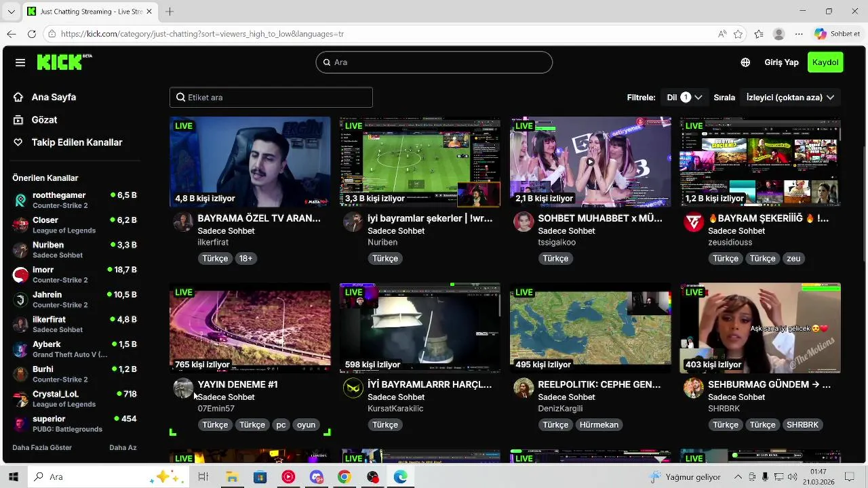Click zeusidiouss streamer avatar icon
The width and height of the screenshot is (868, 488).
point(694,222)
